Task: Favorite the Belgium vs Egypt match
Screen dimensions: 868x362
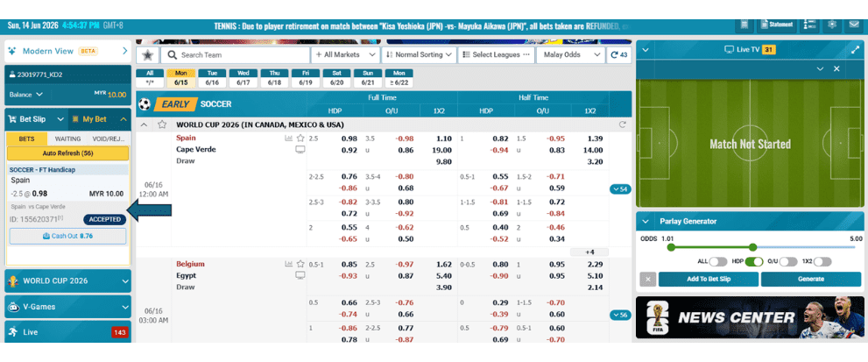Action: 300,264
